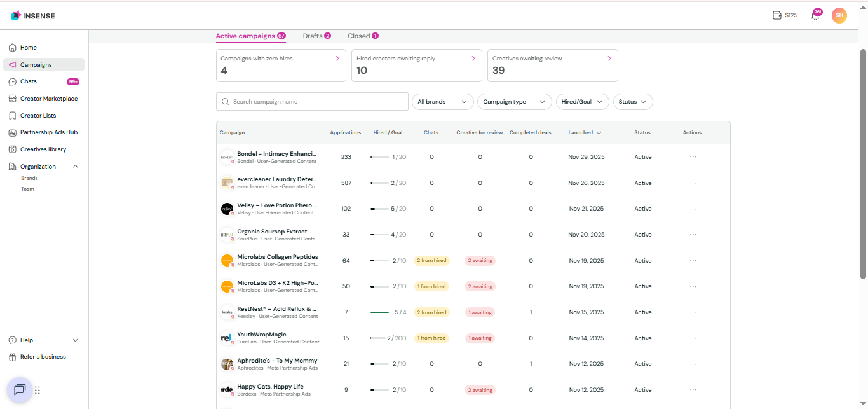
Task: Open Bondel - Intimacy Enhancing campaign
Action: pyautogui.click(x=276, y=154)
